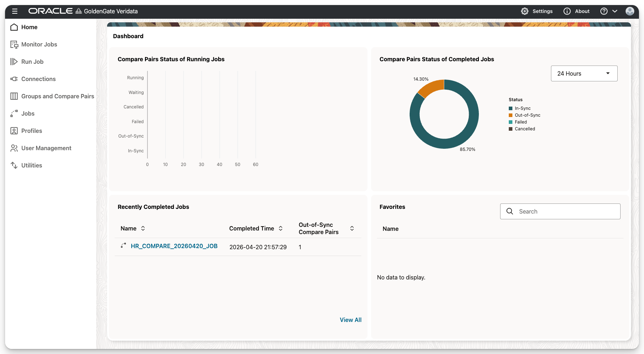Viewport: 644px width, 354px height.
Task: Go to Home in the sidebar
Action: pyautogui.click(x=29, y=27)
